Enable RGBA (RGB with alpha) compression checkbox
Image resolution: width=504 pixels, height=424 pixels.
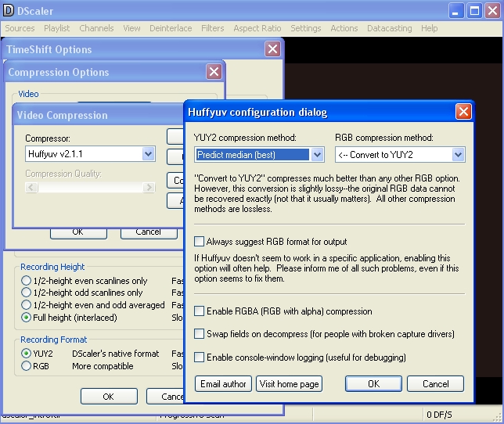tap(199, 311)
